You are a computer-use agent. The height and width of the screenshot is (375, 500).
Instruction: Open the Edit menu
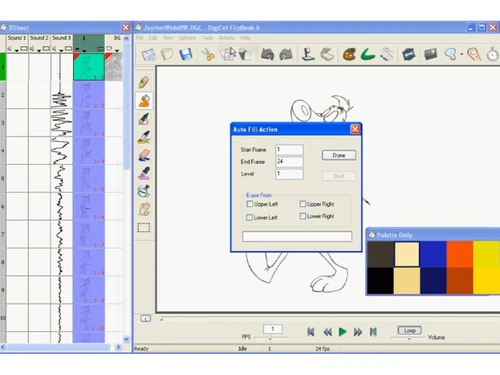[153, 38]
